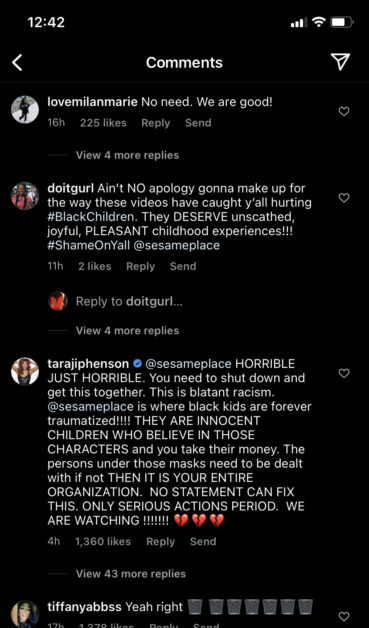The image size is (369, 628).
Task: Expand 4 more replies under lovemilanmarie
Action: [127, 155]
